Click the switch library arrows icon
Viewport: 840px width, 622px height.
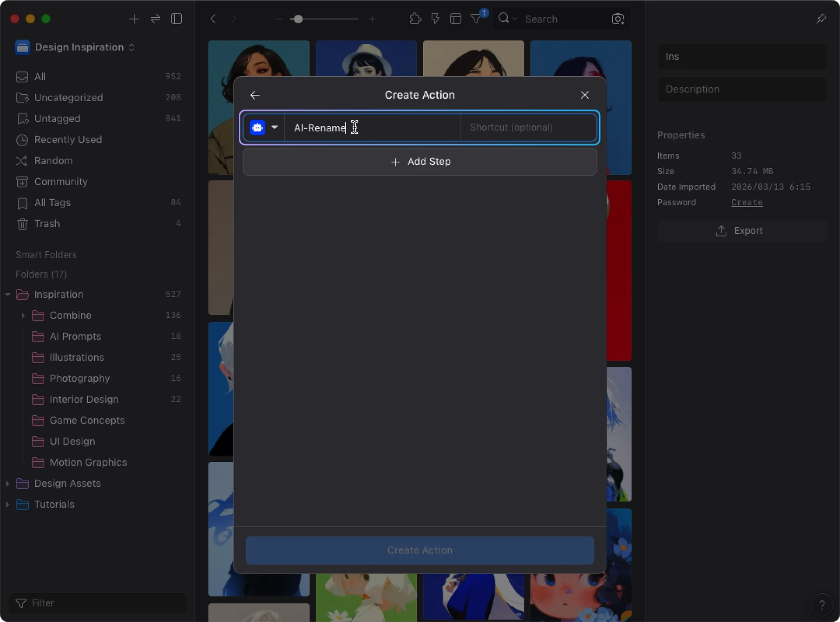point(155,19)
